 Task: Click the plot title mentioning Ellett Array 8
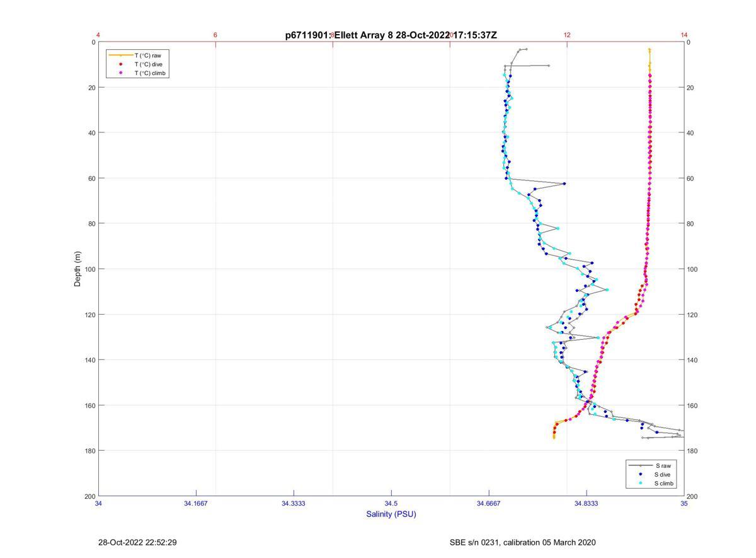click(x=391, y=35)
